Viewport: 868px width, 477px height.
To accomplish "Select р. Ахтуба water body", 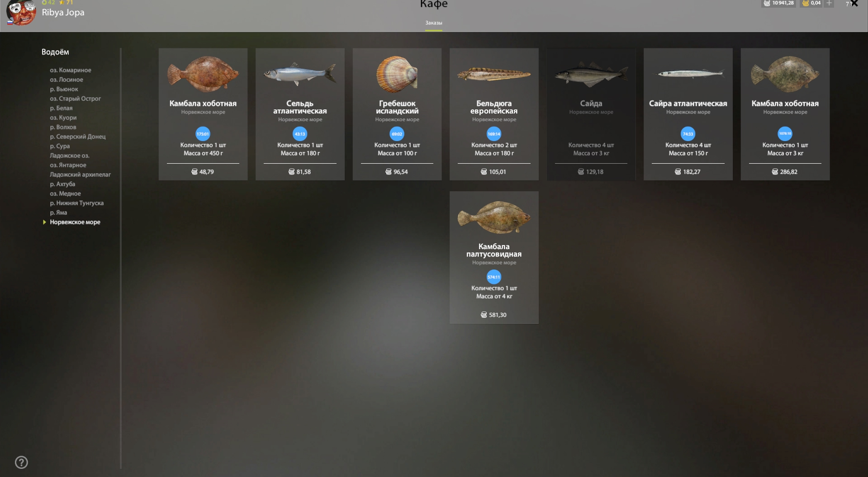I will pos(62,184).
